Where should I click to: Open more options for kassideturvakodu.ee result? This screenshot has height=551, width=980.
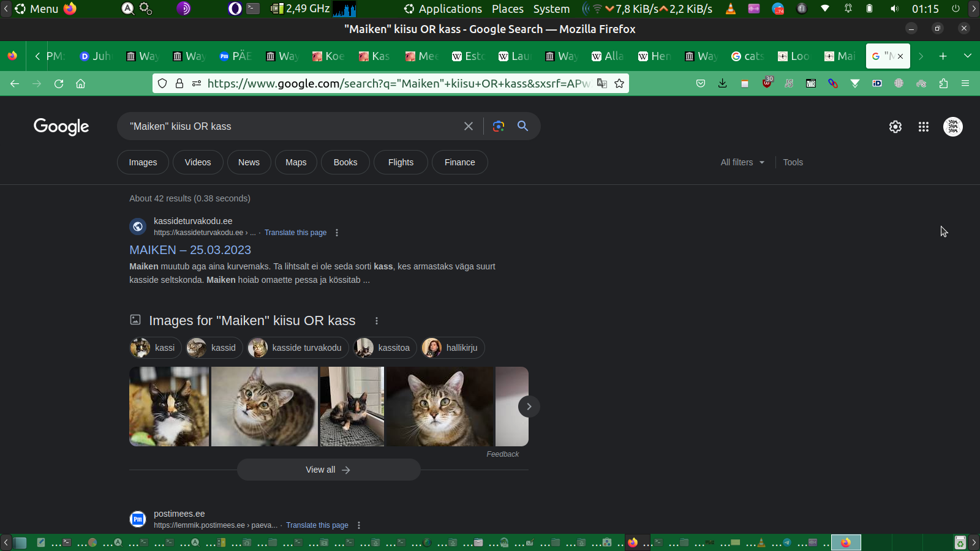[337, 233]
